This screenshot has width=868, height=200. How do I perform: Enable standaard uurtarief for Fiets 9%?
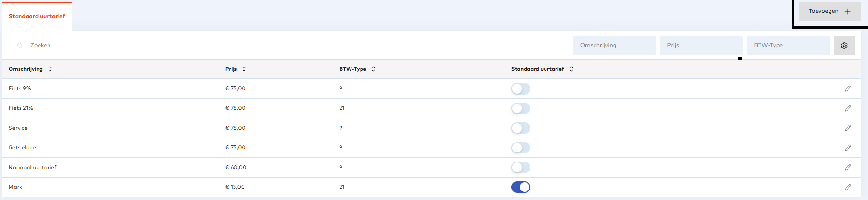pos(520,89)
